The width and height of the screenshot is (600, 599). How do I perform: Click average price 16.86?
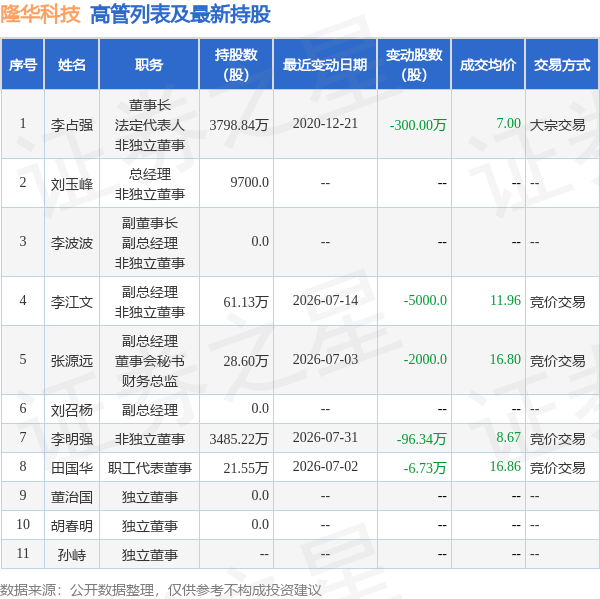click(x=505, y=466)
